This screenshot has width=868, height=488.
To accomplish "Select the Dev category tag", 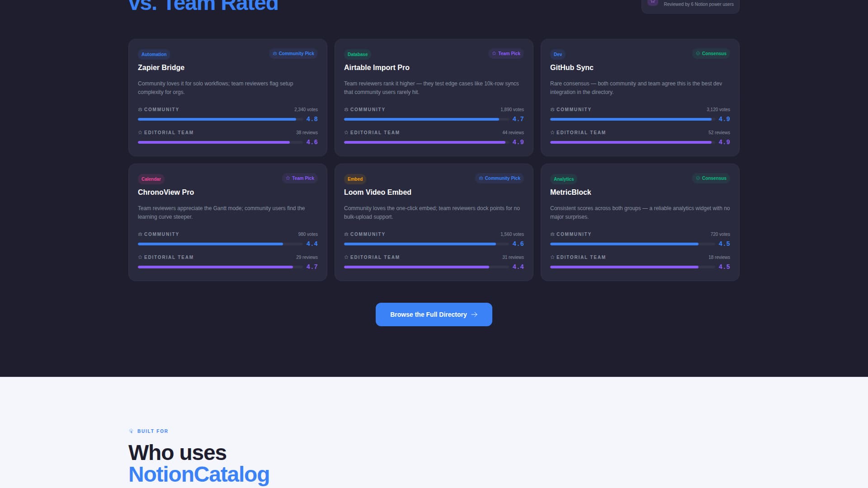I will pos(557,54).
